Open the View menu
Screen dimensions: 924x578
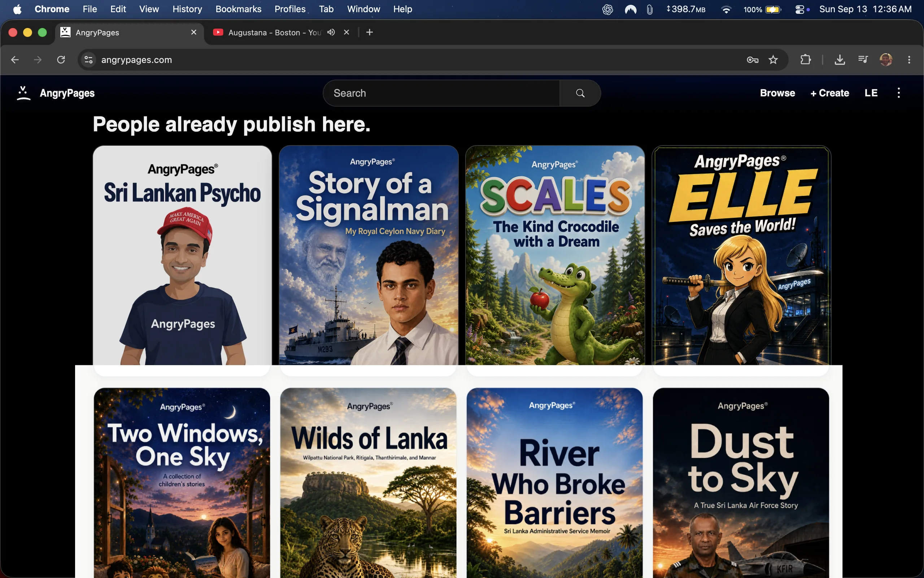pyautogui.click(x=149, y=9)
